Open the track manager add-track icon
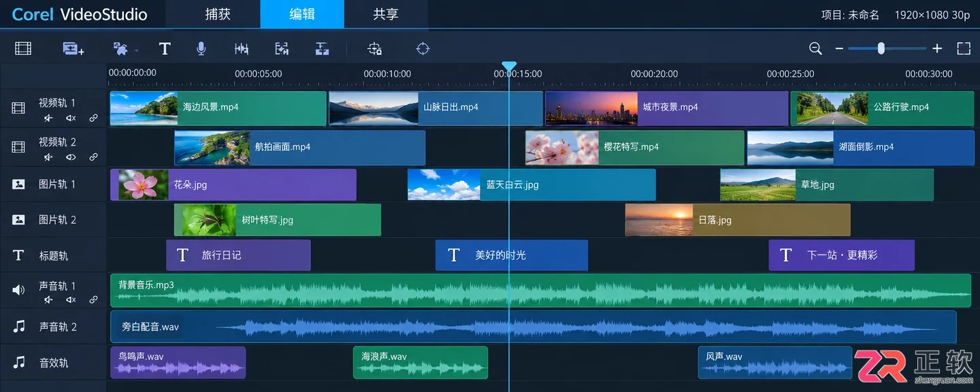 [x=73, y=48]
